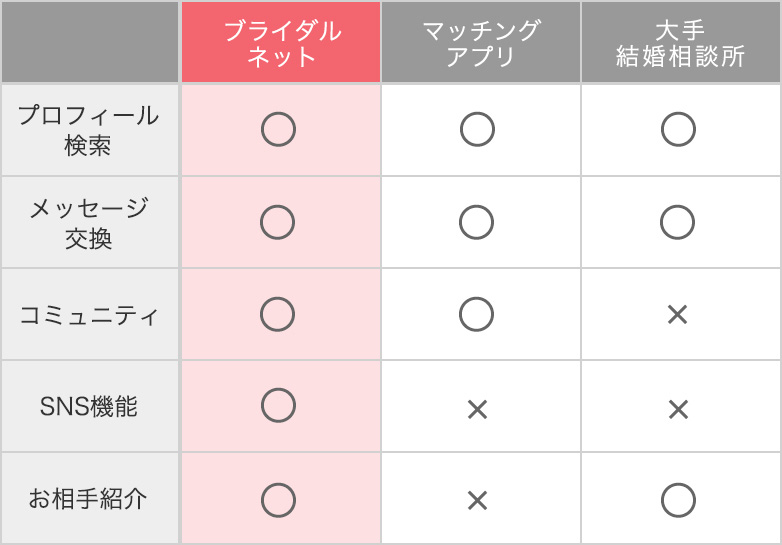782x545 pixels.
Task: Select the お相手紹介 row label
Action: click(89, 499)
